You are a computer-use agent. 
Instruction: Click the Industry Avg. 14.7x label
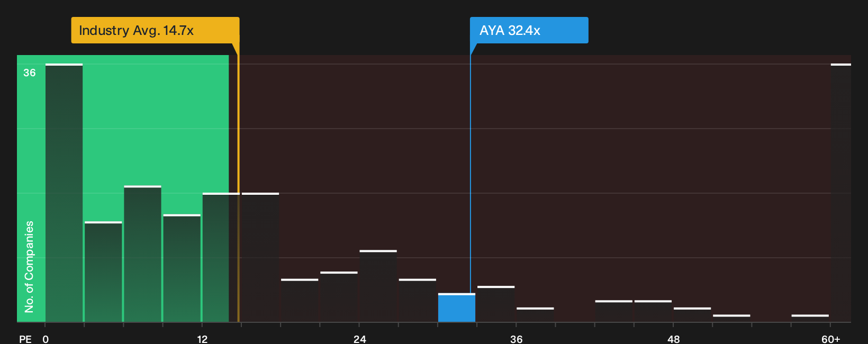[x=155, y=30]
